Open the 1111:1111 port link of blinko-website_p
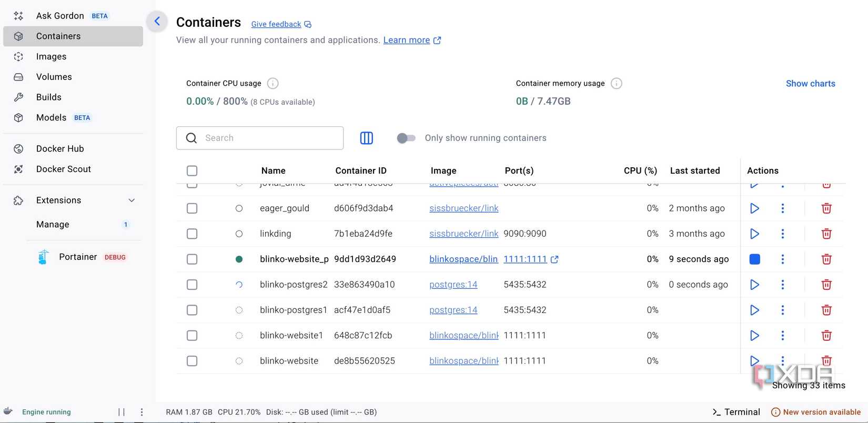 pyautogui.click(x=525, y=259)
